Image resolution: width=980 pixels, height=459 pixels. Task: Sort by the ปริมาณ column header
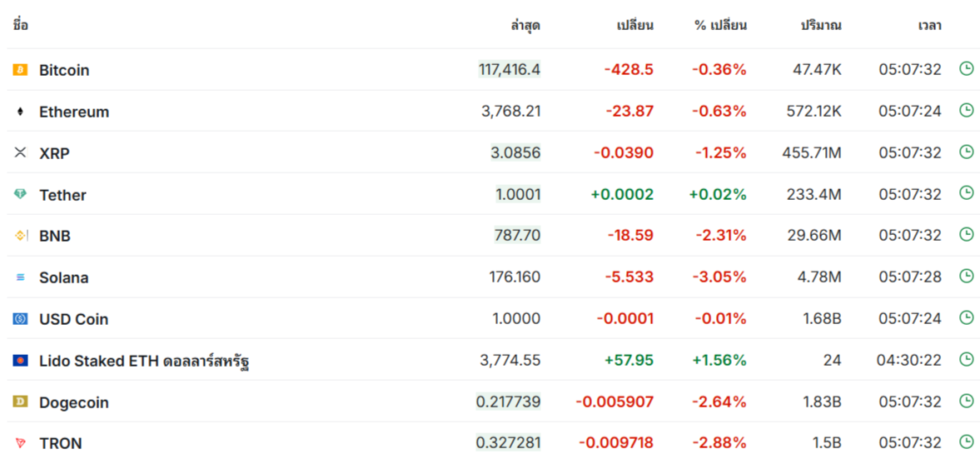(x=821, y=26)
